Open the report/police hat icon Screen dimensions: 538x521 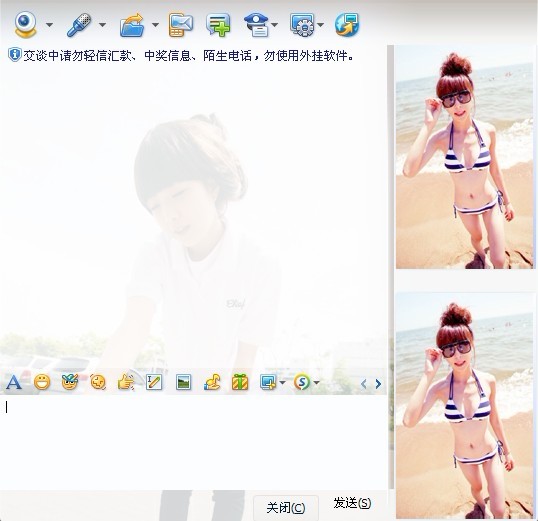tap(257, 25)
